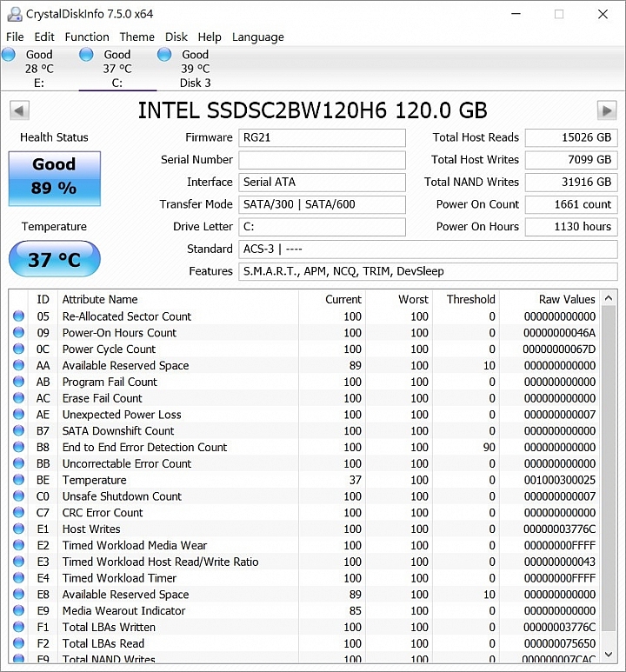The width and height of the screenshot is (626, 672).
Task: Click status dot for Timed Workload Media Wear
Action: (18, 545)
